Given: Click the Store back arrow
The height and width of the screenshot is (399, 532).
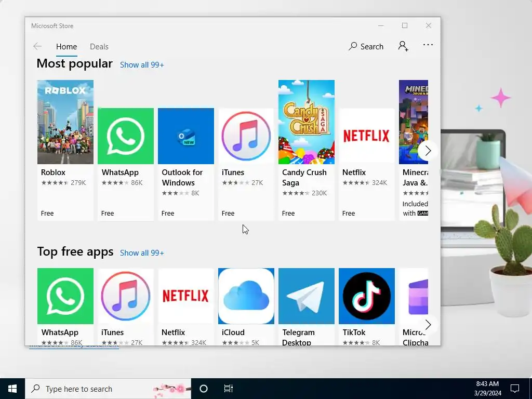Looking at the screenshot, I should tap(37, 46).
